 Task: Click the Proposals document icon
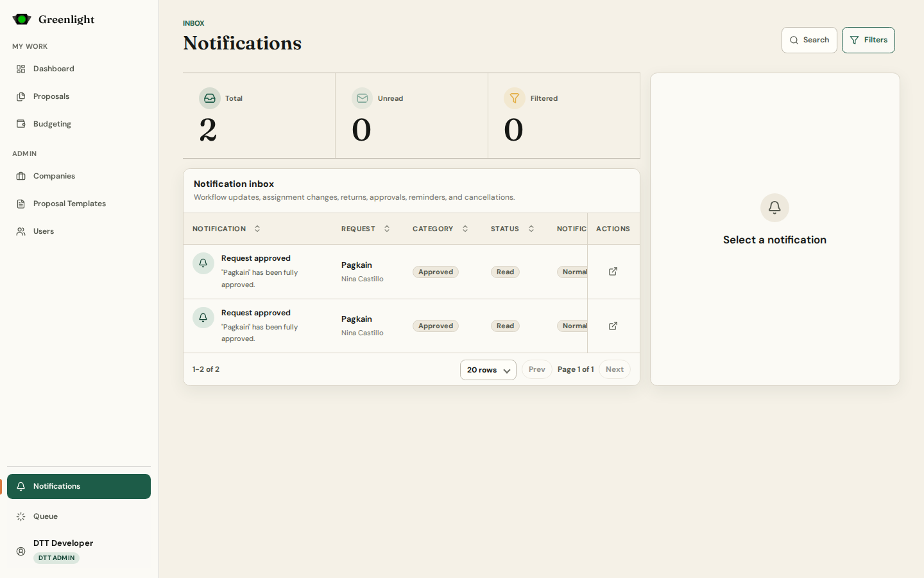pyautogui.click(x=21, y=96)
